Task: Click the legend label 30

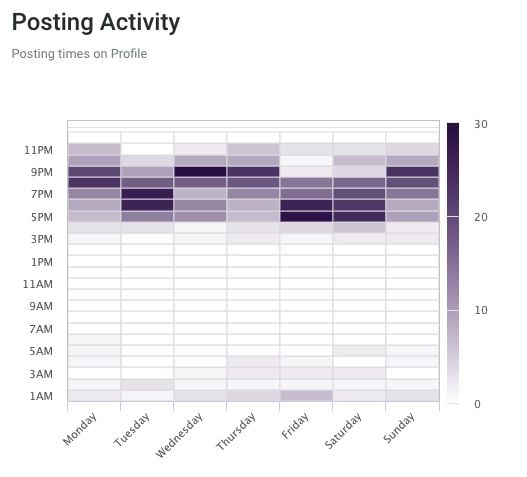Action: pyautogui.click(x=481, y=124)
